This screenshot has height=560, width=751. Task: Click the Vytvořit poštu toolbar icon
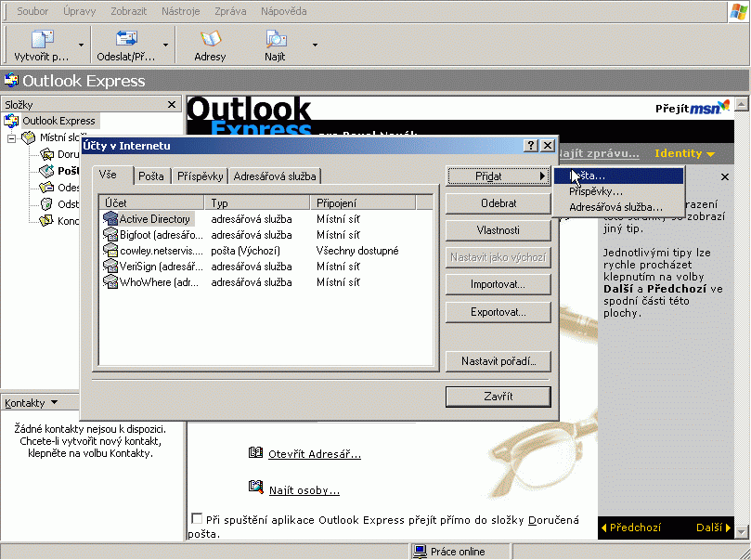43,39
